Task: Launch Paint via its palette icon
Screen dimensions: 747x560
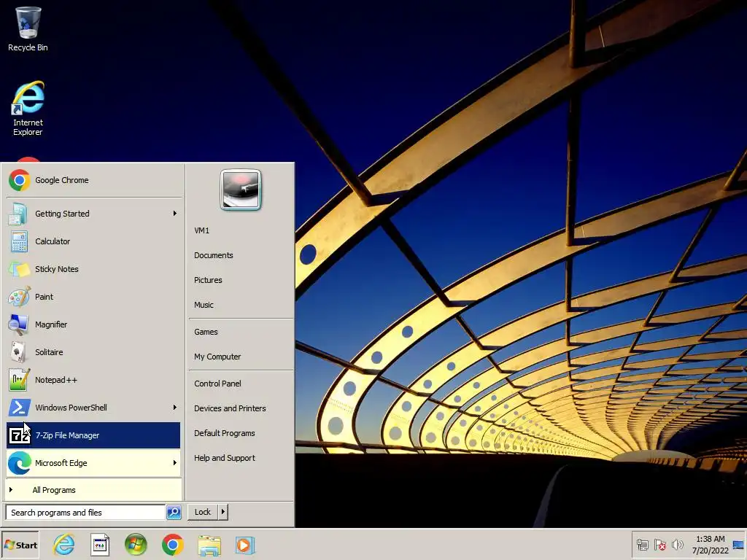Action: (19, 297)
